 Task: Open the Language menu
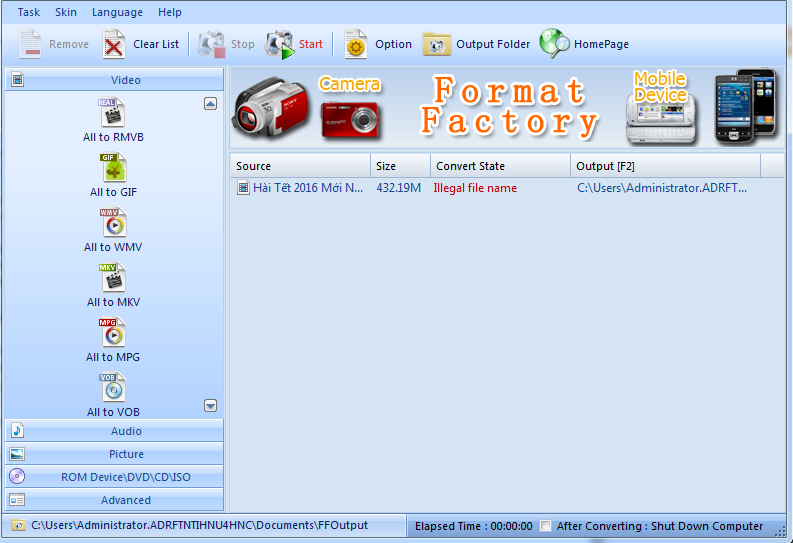click(117, 12)
